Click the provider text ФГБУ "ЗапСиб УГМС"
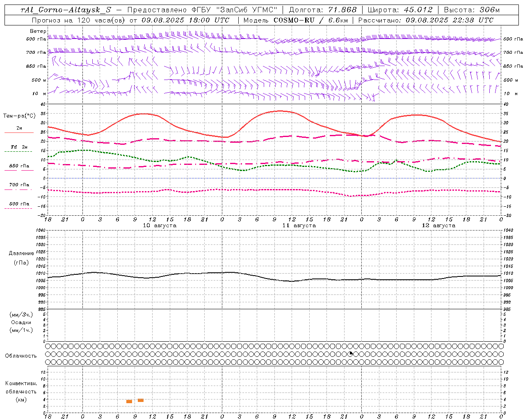The image size is (525, 420). pyautogui.click(x=235, y=10)
